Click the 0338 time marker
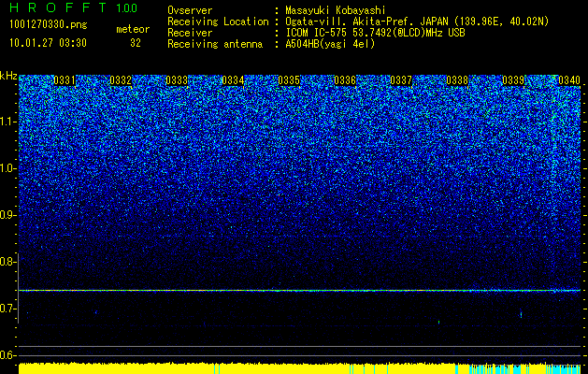 [457, 80]
